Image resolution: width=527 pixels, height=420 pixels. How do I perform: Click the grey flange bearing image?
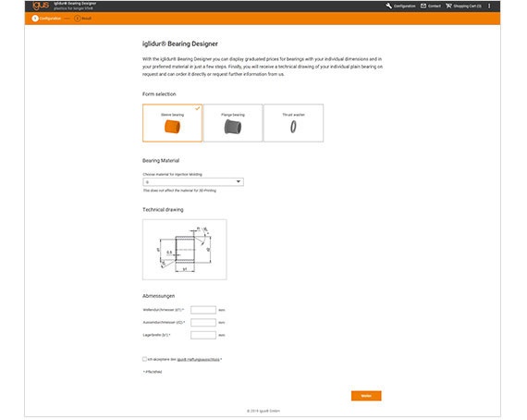pos(233,127)
